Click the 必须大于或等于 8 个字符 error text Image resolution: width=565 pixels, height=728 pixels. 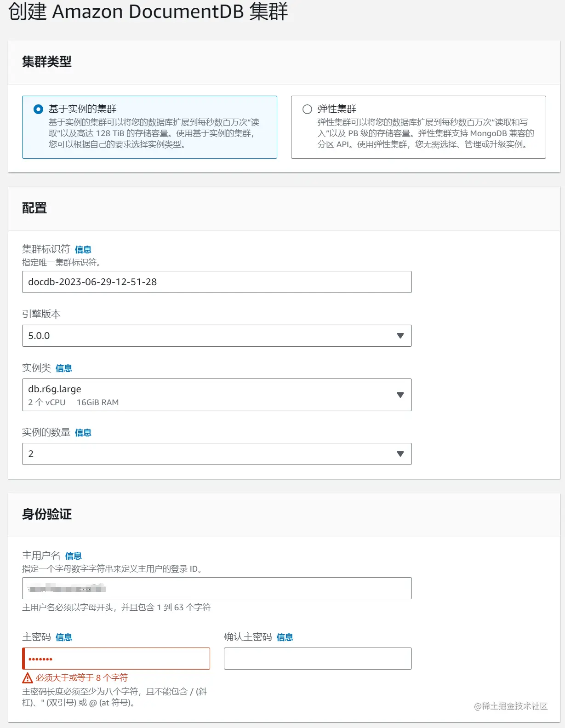[x=82, y=678]
